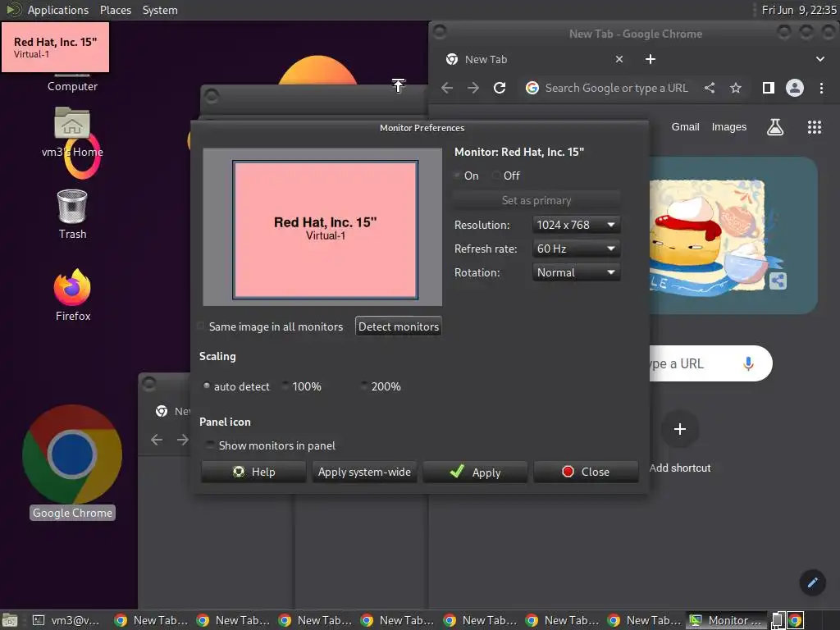Click the monitor tray icon in bottom panel
This screenshot has height=630, width=840.
pyautogui.click(x=778, y=620)
